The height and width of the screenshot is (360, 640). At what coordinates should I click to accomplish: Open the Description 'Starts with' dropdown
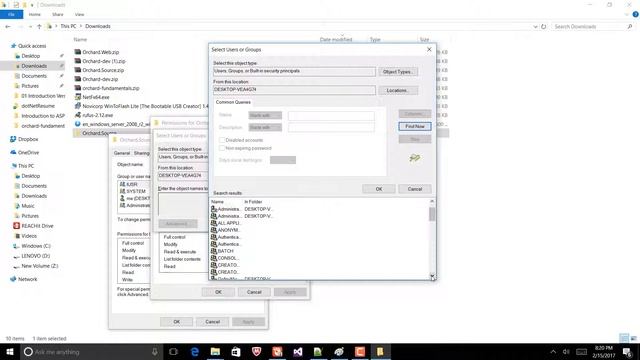click(x=265, y=128)
